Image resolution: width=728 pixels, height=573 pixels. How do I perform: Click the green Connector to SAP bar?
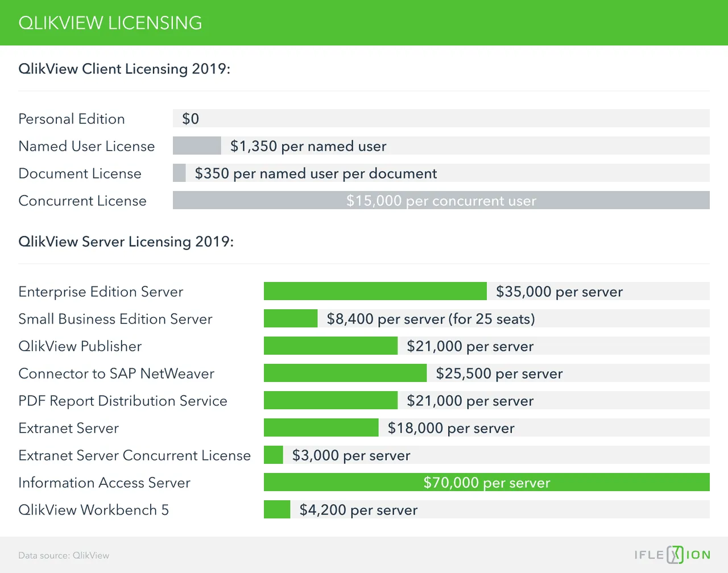click(345, 373)
